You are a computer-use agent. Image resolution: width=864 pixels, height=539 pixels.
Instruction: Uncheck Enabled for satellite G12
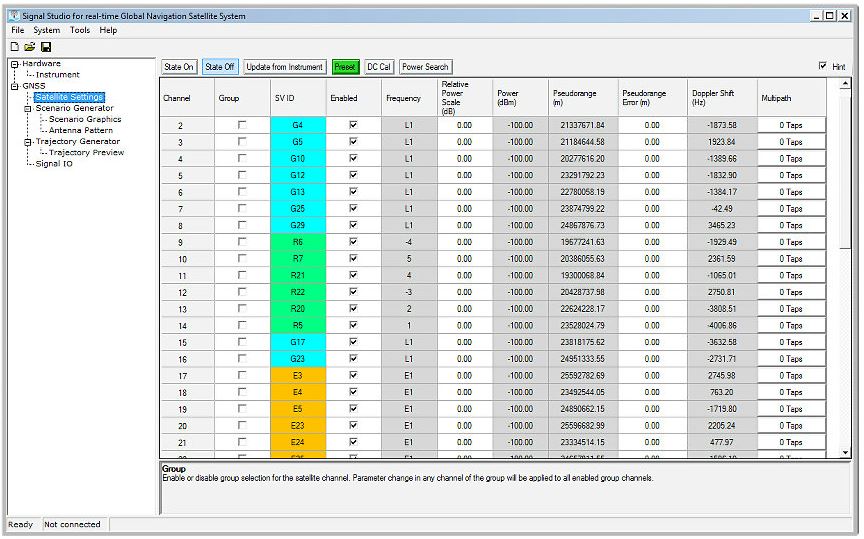pos(353,175)
